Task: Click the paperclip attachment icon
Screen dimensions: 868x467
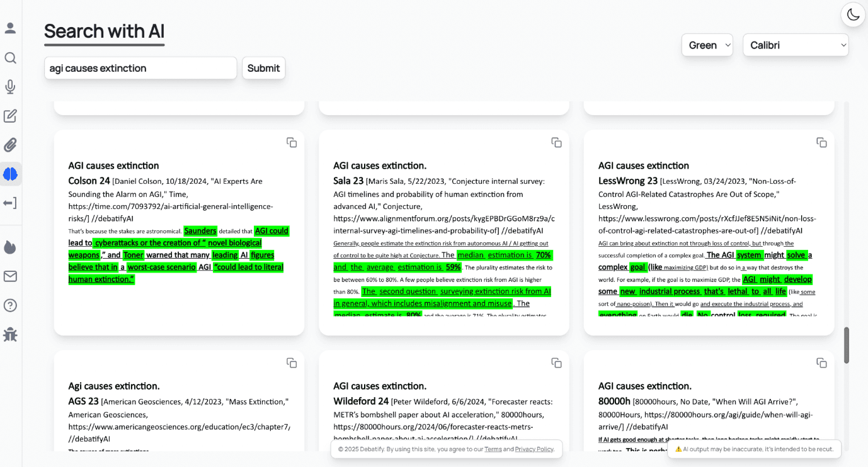Action: point(10,145)
